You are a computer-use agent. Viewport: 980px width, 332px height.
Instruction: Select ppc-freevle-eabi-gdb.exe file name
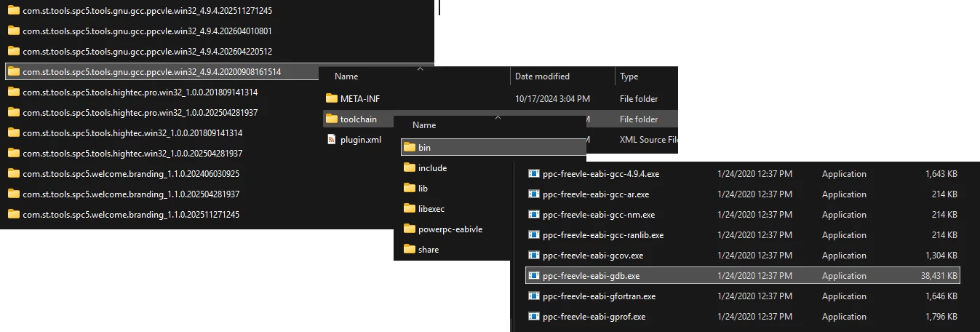coord(591,276)
